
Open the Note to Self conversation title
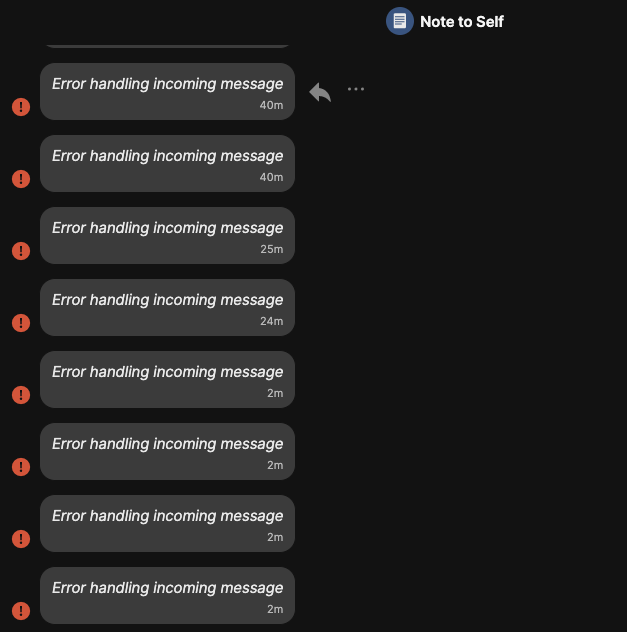(x=462, y=22)
